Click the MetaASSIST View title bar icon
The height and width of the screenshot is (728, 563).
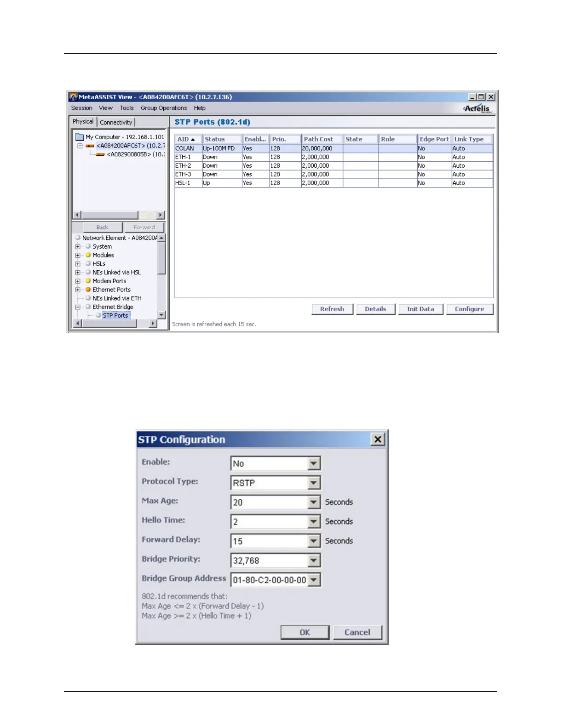pyautogui.click(x=73, y=97)
